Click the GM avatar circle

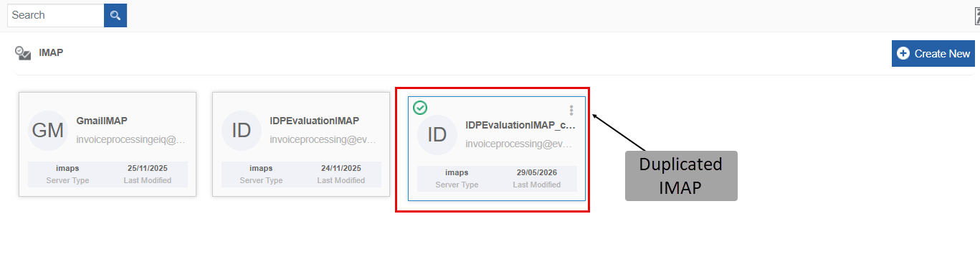[x=49, y=131]
